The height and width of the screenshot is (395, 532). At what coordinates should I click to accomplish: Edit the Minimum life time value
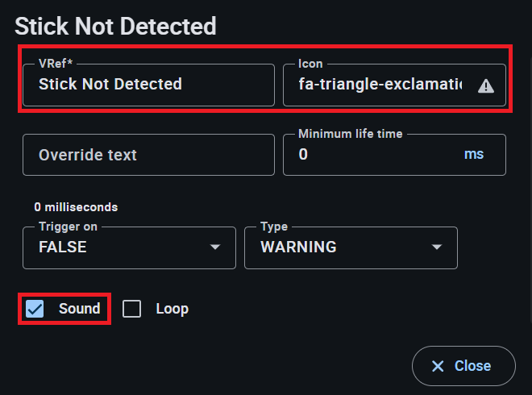[371, 155]
